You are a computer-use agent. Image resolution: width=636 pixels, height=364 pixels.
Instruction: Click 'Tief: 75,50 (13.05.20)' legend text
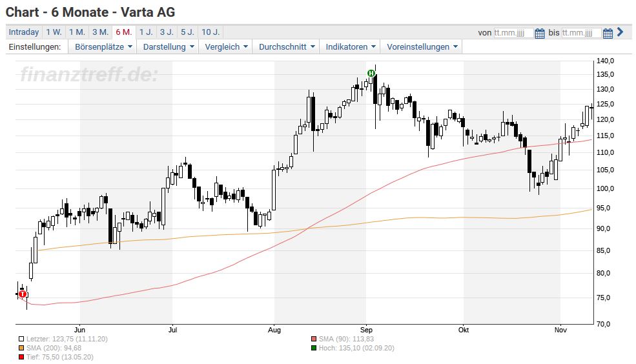(x=59, y=357)
